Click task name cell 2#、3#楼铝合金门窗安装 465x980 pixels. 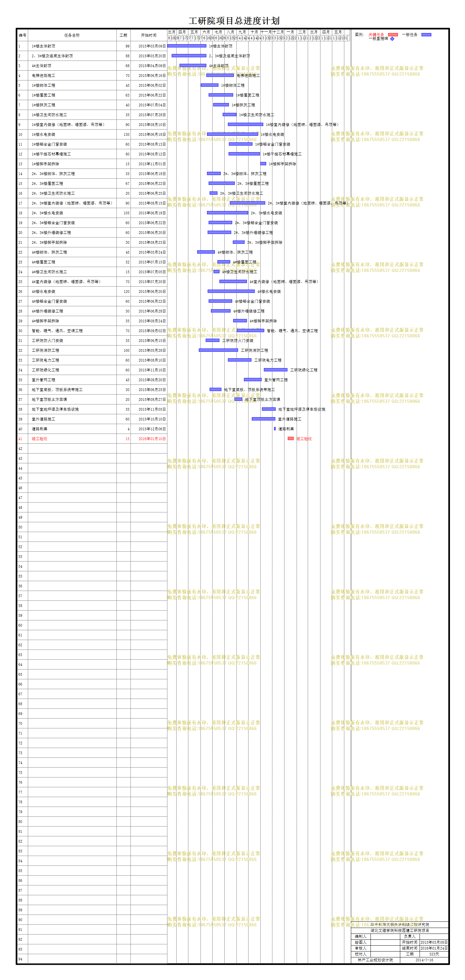(x=72, y=223)
